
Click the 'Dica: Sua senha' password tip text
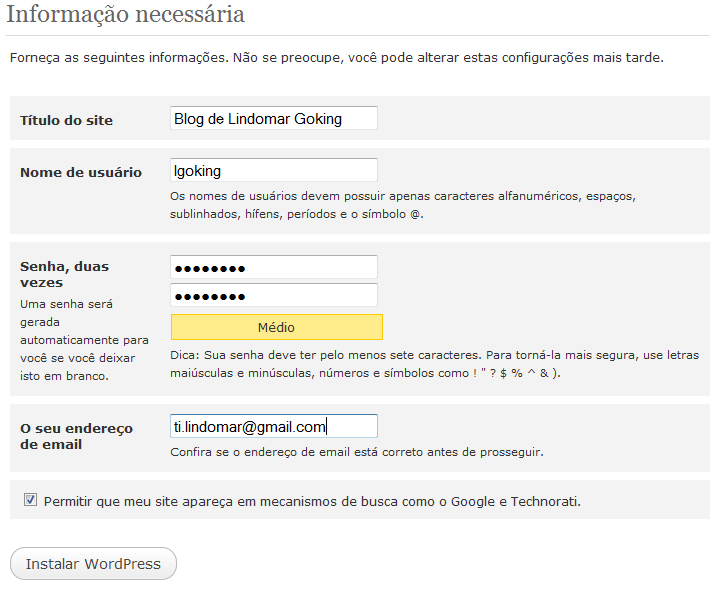434,364
